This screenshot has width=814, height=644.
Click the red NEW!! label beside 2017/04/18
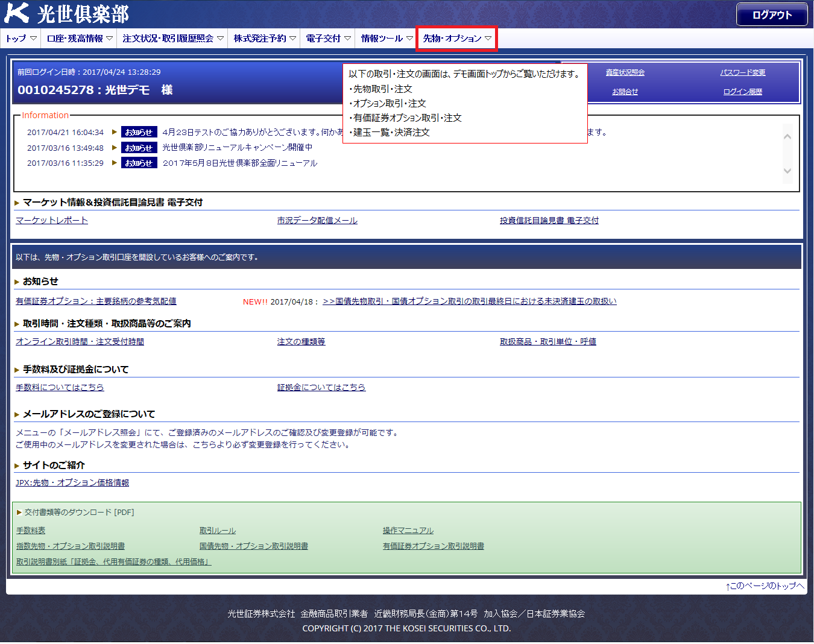point(255,302)
